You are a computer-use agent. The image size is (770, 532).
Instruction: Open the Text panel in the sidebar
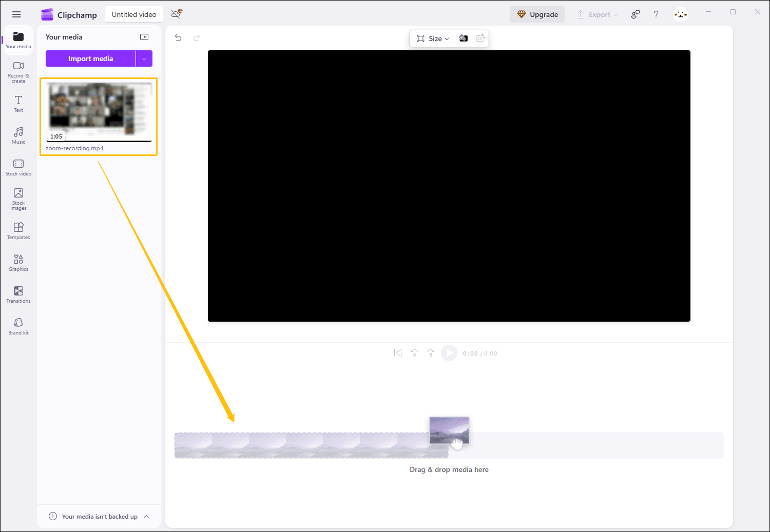(x=18, y=104)
